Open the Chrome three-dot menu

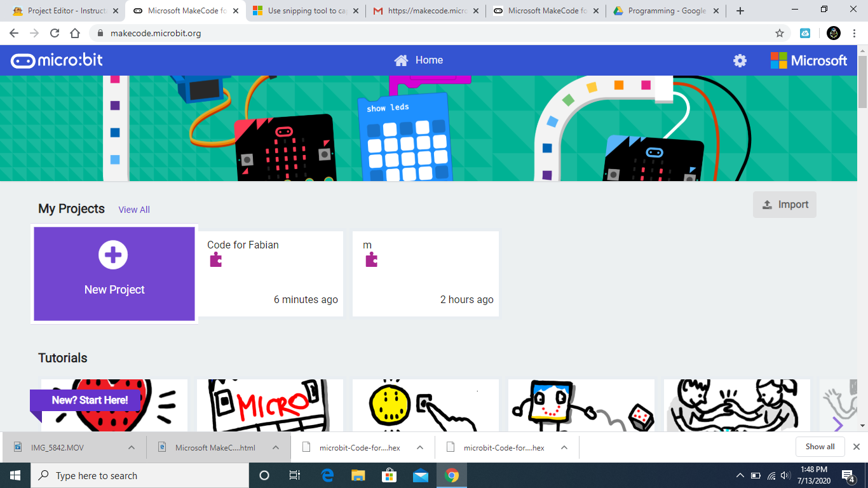[x=855, y=33]
